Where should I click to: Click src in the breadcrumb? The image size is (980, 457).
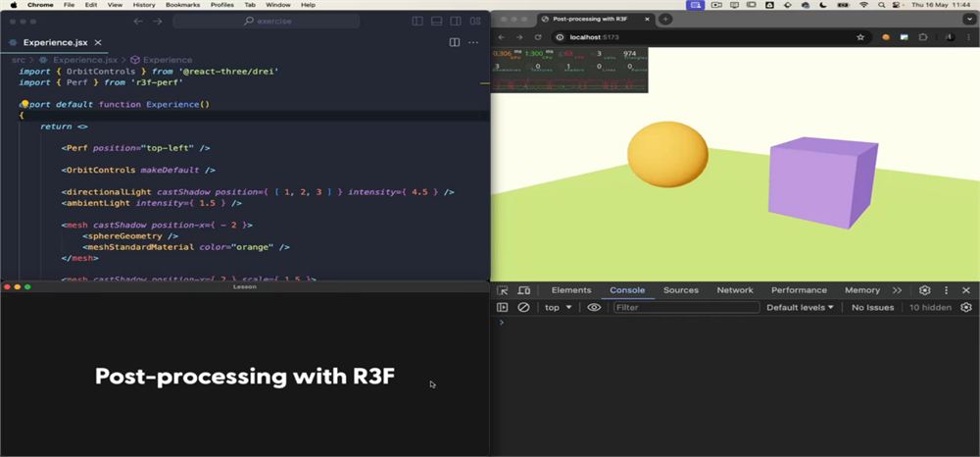[x=18, y=60]
